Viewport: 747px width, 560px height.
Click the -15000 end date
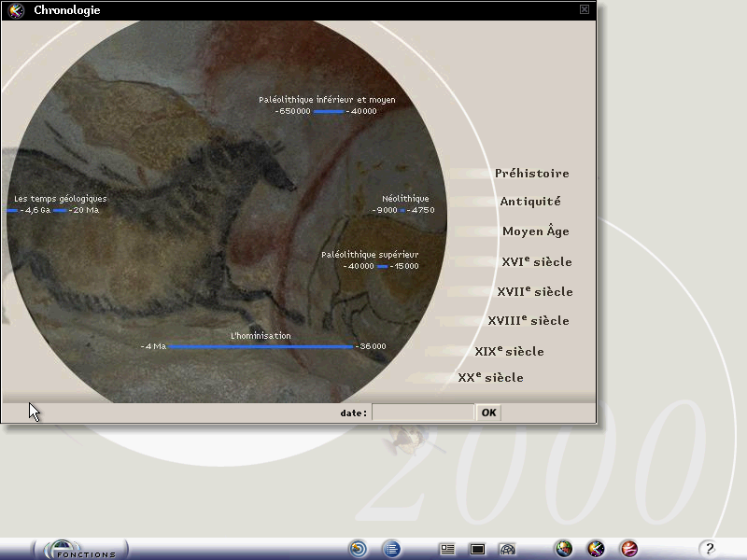coord(404,266)
